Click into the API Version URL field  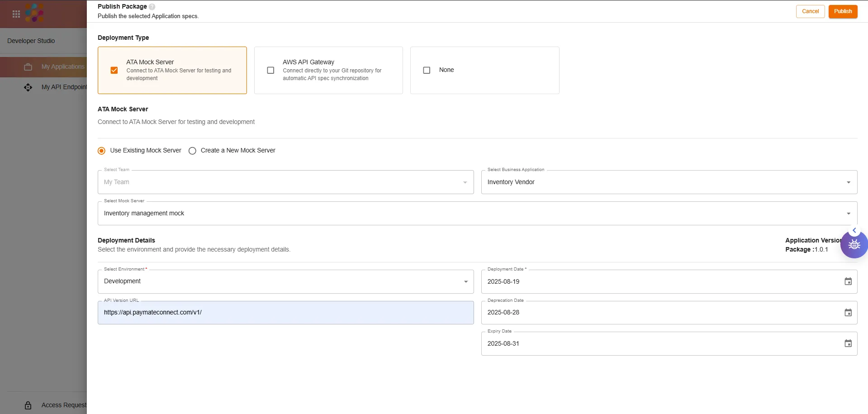click(285, 313)
